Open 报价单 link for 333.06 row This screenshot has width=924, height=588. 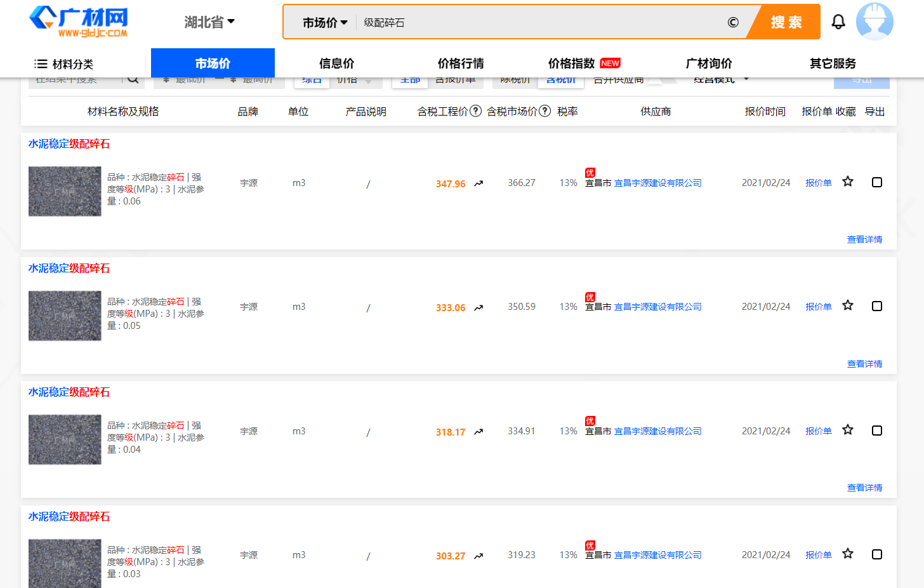(819, 307)
